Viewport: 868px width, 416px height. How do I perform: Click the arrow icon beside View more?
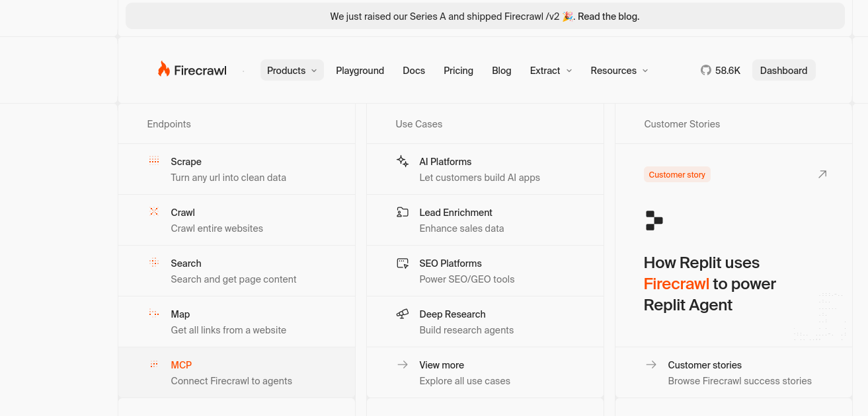(x=403, y=364)
